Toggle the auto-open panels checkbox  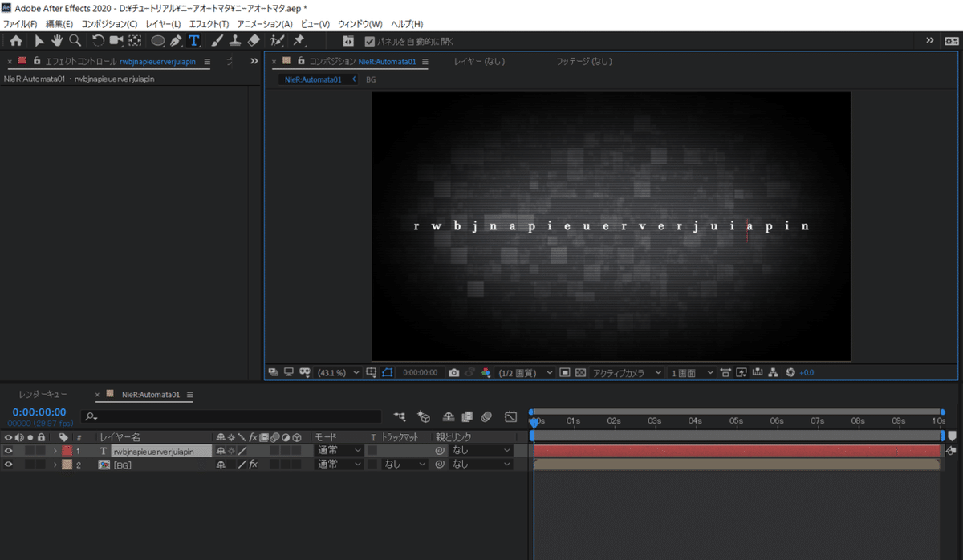pos(370,41)
